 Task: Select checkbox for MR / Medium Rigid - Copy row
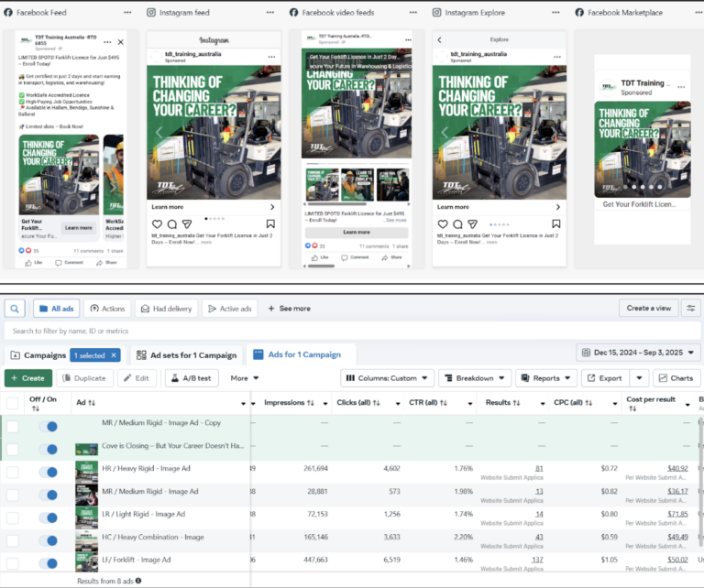click(13, 426)
